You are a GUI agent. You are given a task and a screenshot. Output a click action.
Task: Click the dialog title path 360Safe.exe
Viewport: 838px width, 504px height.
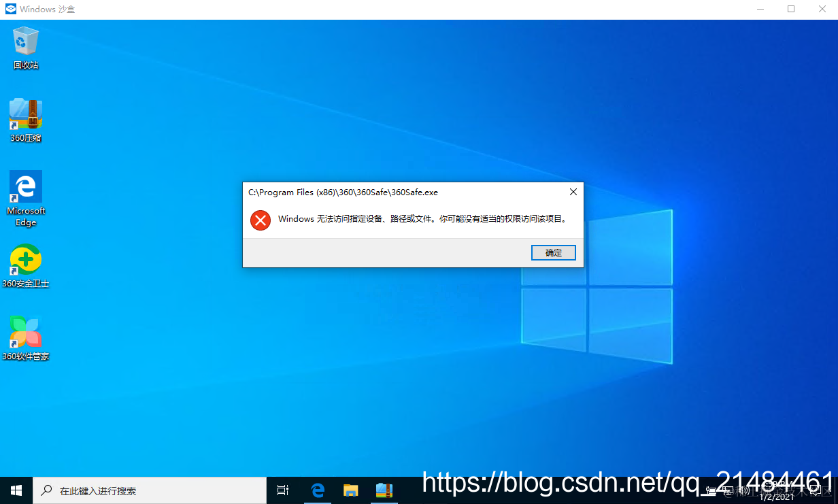point(343,192)
